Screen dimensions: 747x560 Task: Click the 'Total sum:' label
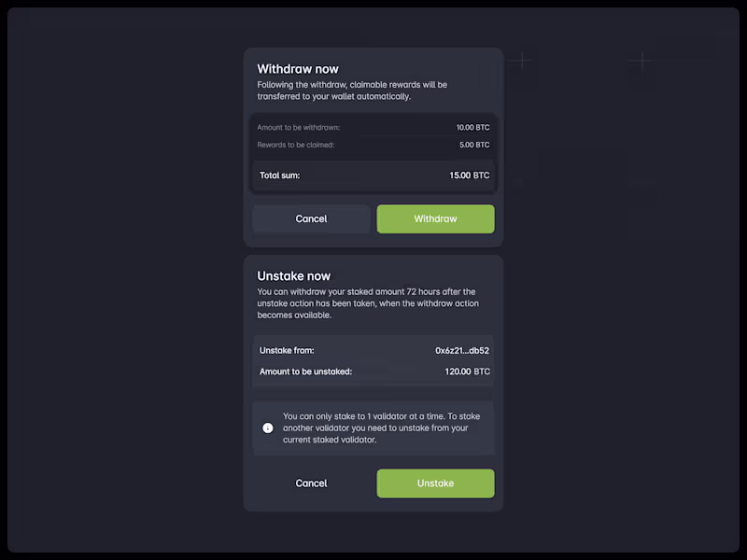pyautogui.click(x=280, y=175)
